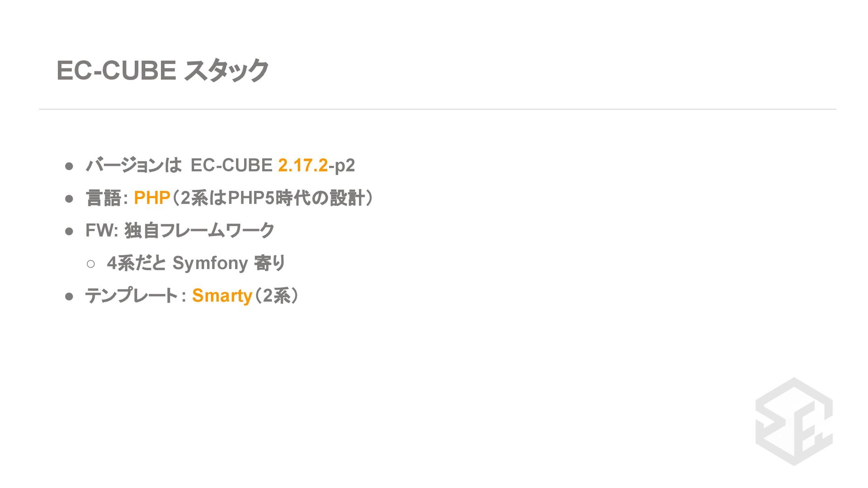
Task: Click the テンプレート label text
Action: coord(132,296)
